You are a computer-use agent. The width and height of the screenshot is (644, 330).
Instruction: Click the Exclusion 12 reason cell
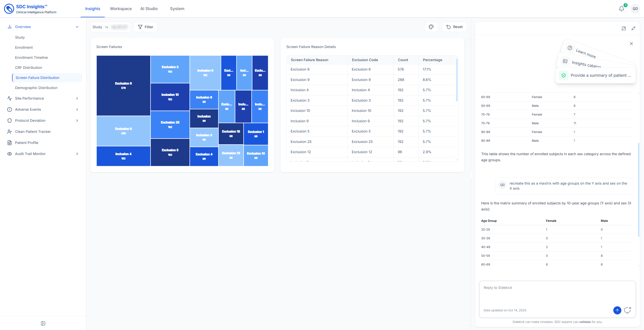click(x=317, y=152)
